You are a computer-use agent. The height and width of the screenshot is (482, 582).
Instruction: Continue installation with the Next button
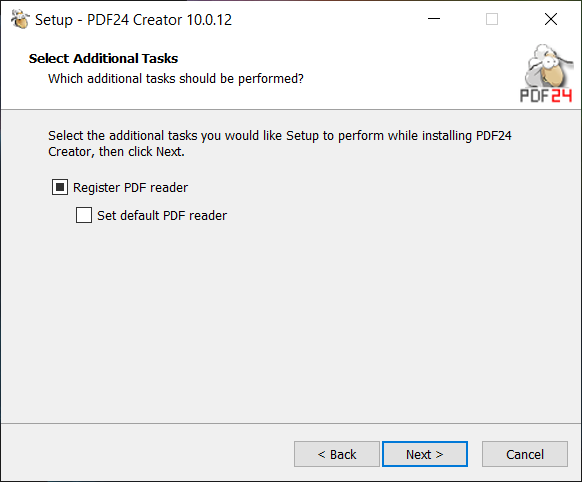(x=425, y=454)
